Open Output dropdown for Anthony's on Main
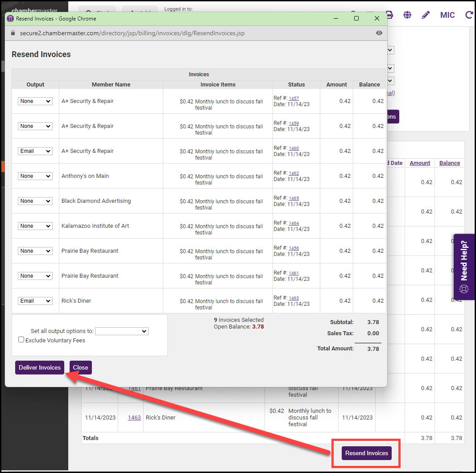This screenshot has width=476, height=473. tap(35, 176)
